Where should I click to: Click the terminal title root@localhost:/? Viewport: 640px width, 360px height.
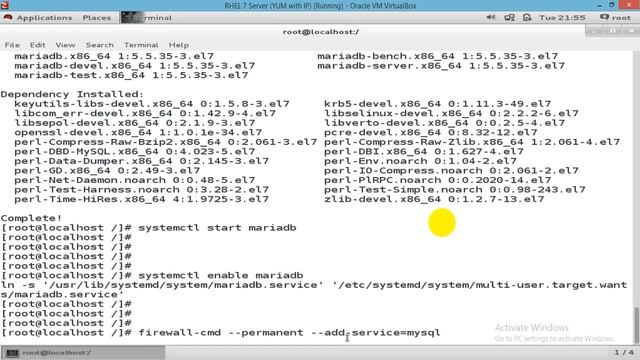(x=321, y=32)
